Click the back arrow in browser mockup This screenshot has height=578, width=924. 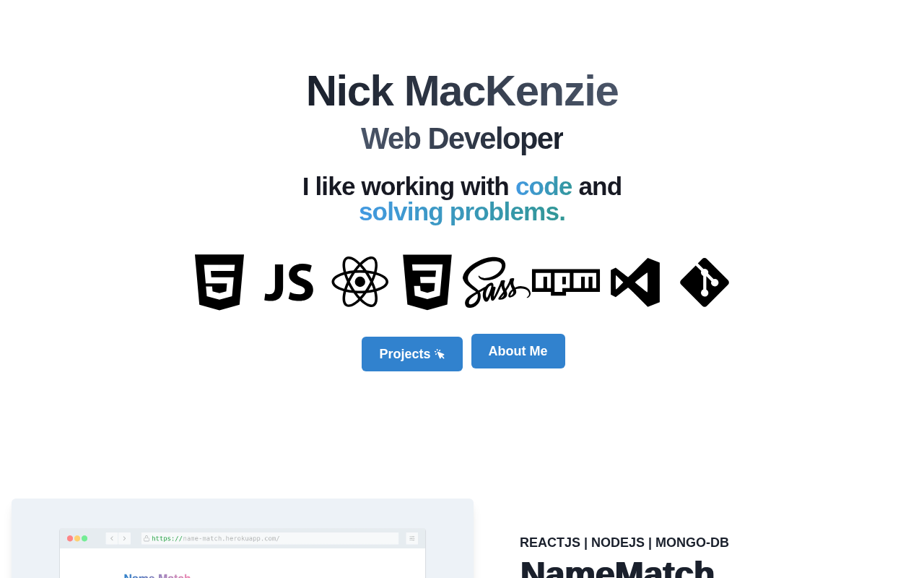point(112,538)
